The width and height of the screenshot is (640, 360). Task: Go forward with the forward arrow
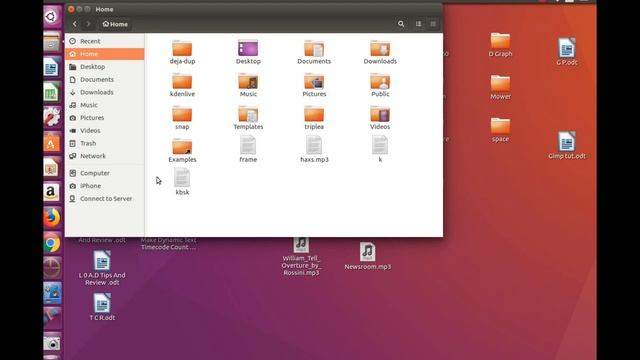(x=88, y=24)
